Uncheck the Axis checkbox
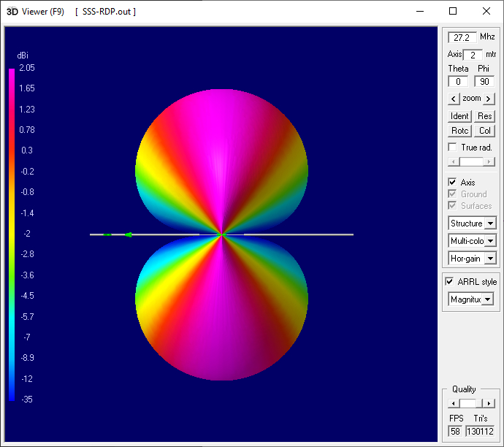 point(453,183)
